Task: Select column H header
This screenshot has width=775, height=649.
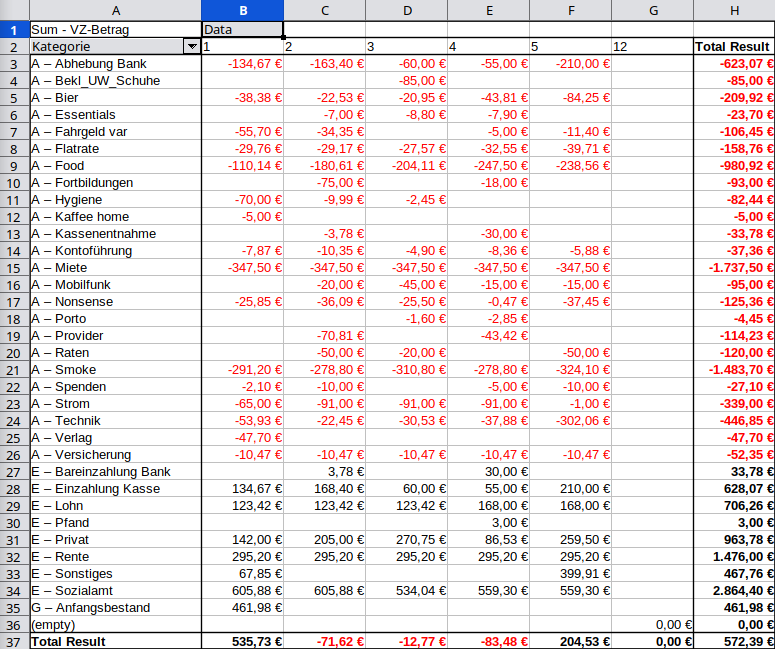Action: click(734, 10)
